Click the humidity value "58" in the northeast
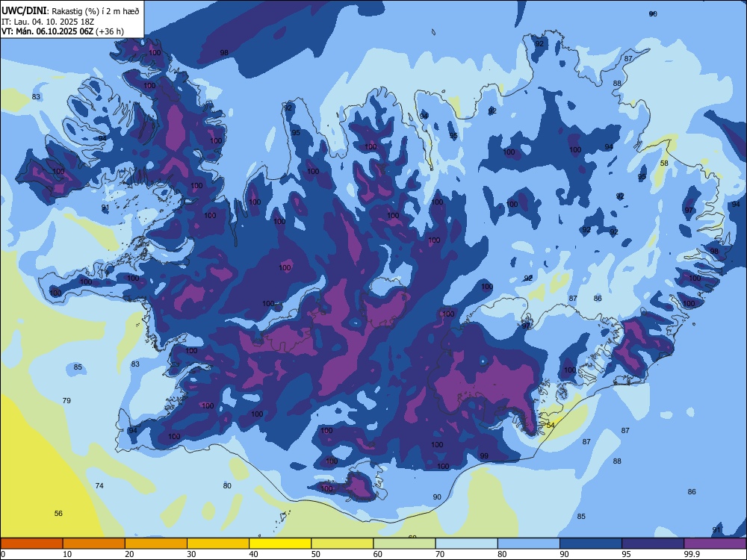Image resolution: width=747 pixels, height=560 pixels. [x=664, y=163]
